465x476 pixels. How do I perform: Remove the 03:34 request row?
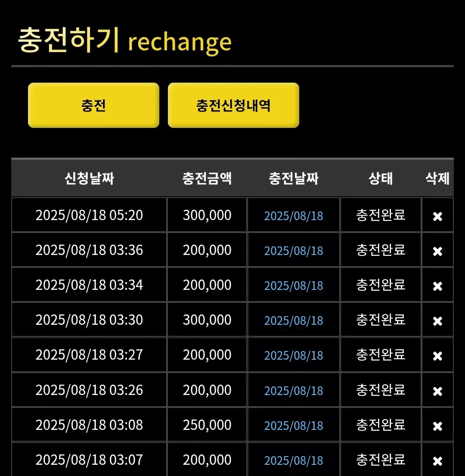[437, 286]
